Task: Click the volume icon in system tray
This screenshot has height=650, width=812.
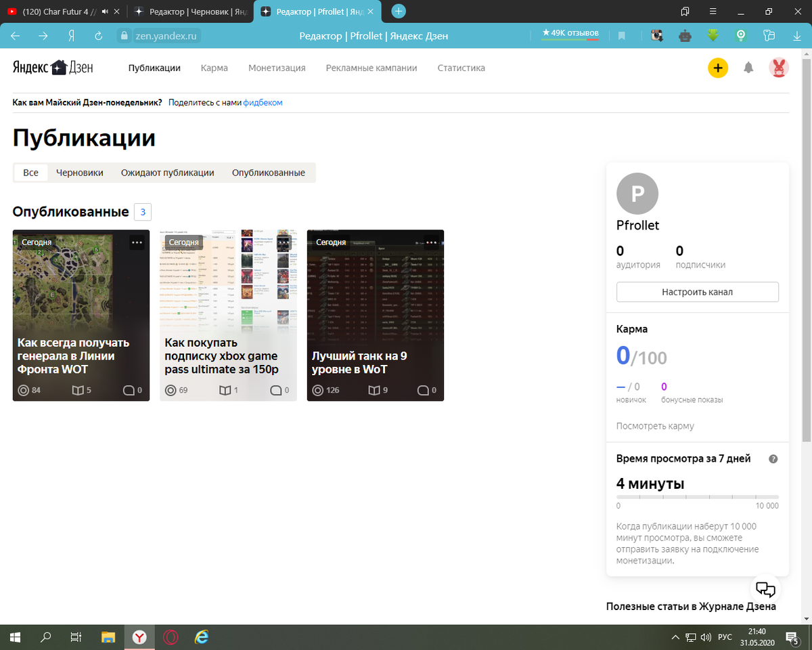Action: pyautogui.click(x=706, y=637)
